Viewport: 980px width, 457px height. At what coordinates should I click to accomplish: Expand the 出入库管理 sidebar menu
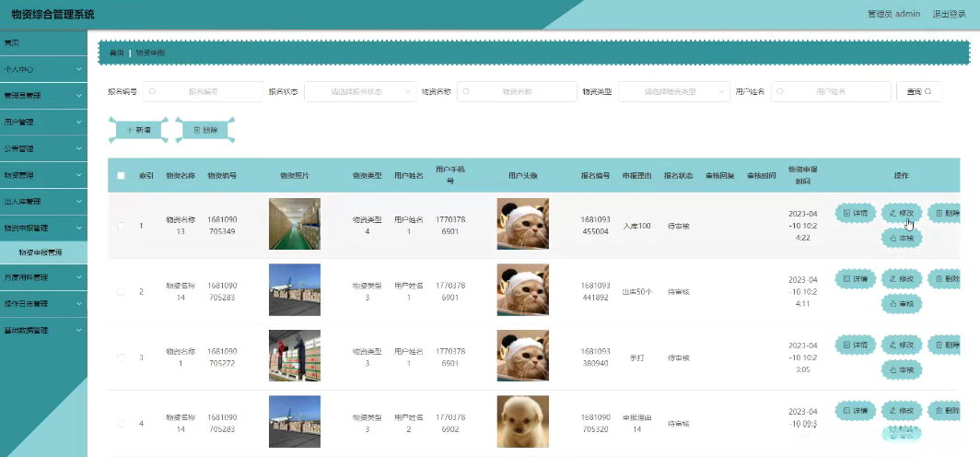pyautogui.click(x=44, y=201)
